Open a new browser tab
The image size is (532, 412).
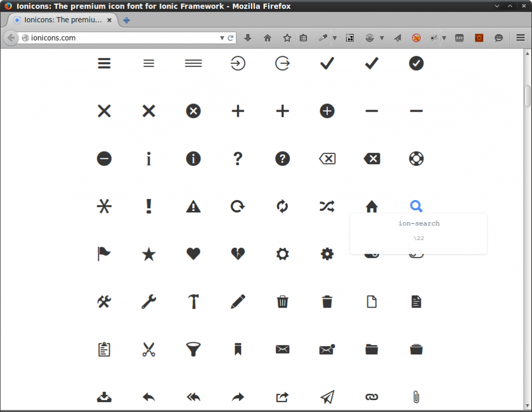tap(127, 20)
